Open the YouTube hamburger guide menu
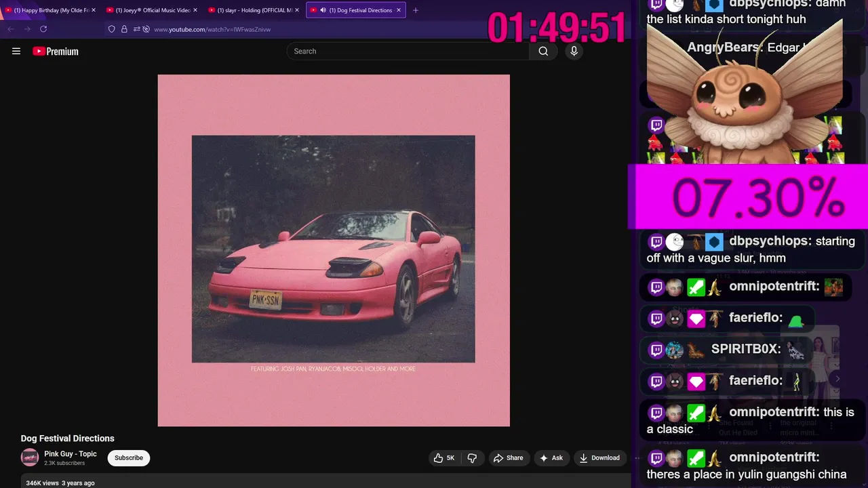This screenshot has width=868, height=488. click(16, 51)
